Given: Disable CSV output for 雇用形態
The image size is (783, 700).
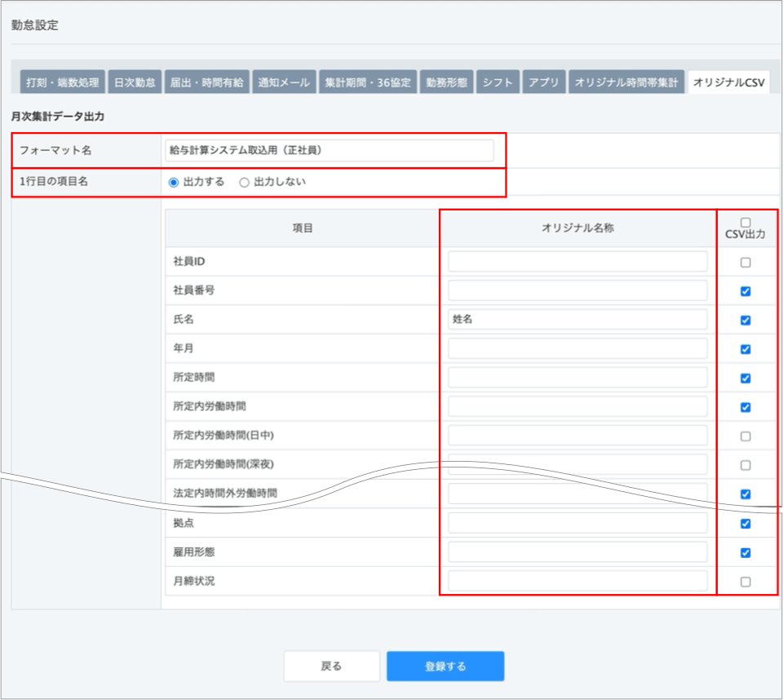Looking at the screenshot, I should 745,552.
